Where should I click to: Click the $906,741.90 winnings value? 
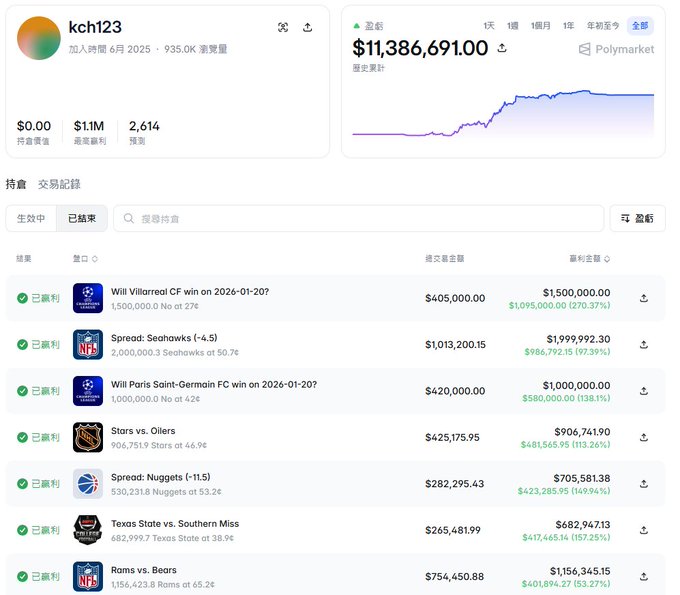[582, 432]
